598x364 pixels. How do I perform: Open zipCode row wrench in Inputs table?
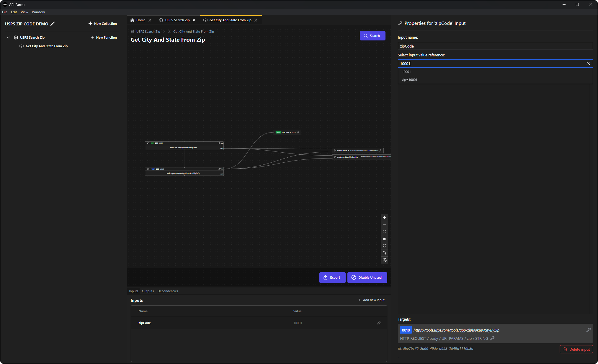click(379, 323)
